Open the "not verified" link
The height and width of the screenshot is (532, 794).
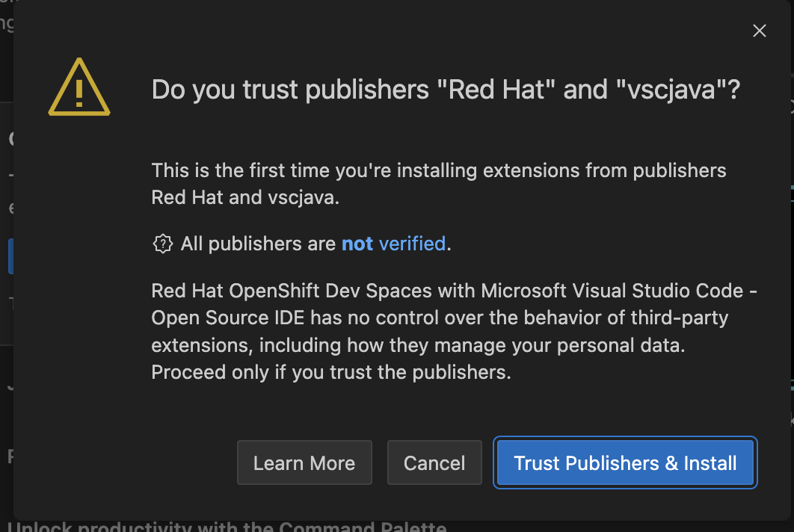point(393,244)
